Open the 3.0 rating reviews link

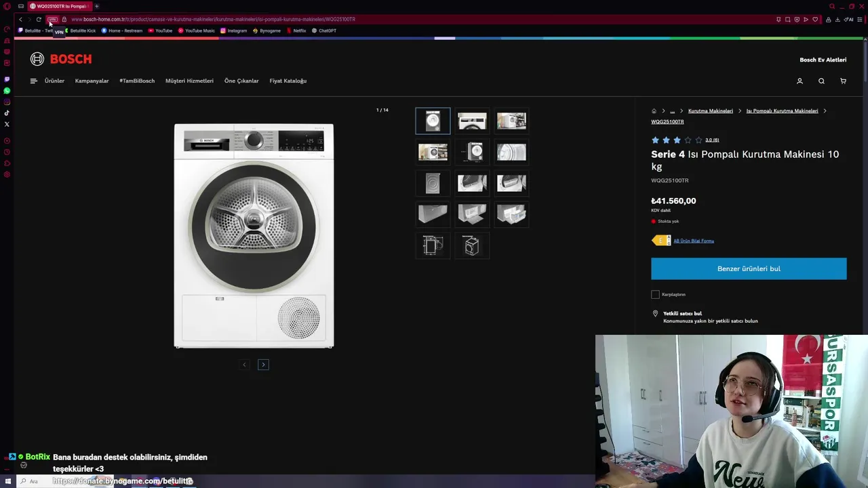(x=712, y=140)
